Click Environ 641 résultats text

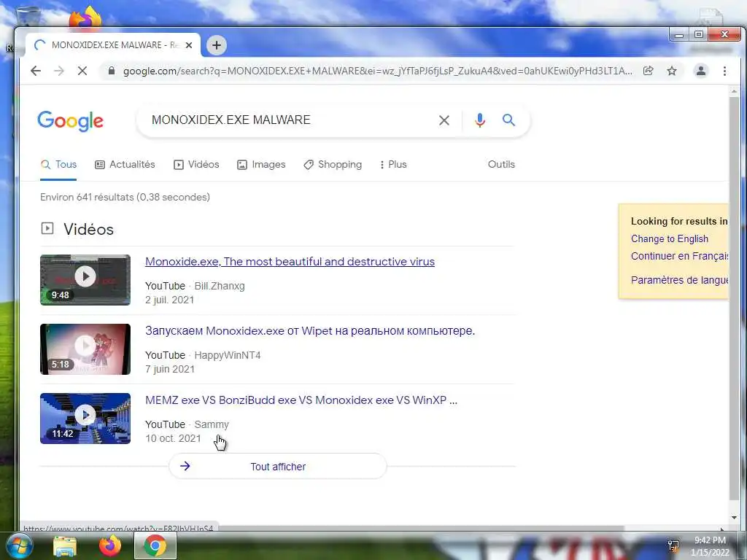[x=125, y=197]
